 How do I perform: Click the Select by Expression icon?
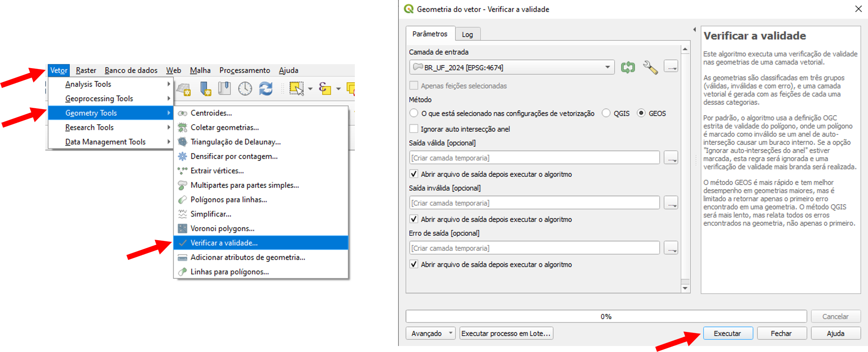325,88
